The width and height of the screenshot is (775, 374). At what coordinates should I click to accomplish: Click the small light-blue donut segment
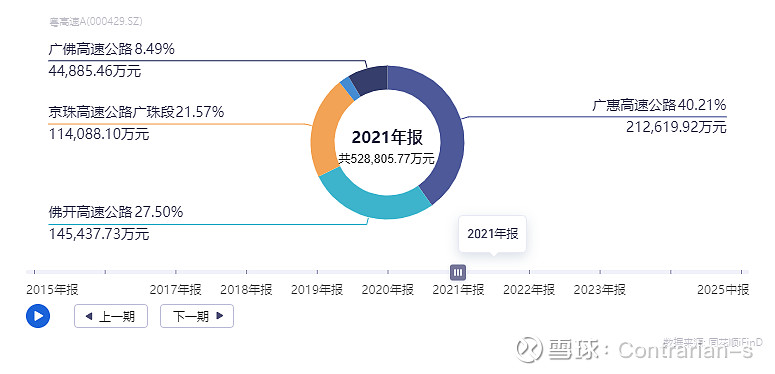350,89
